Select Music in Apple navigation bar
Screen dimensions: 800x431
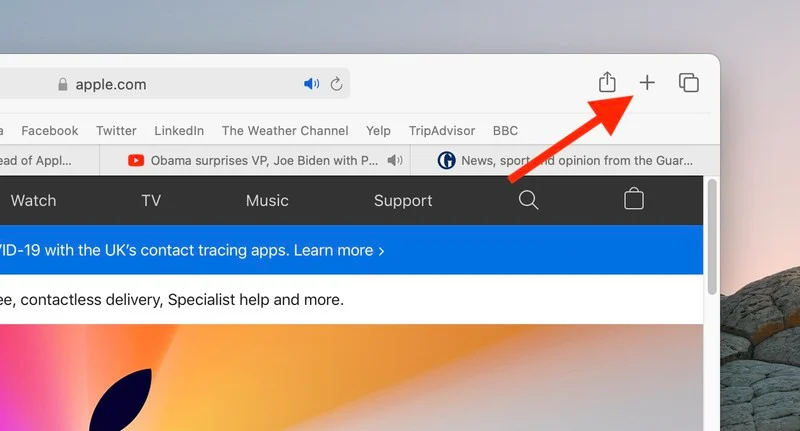[267, 201]
